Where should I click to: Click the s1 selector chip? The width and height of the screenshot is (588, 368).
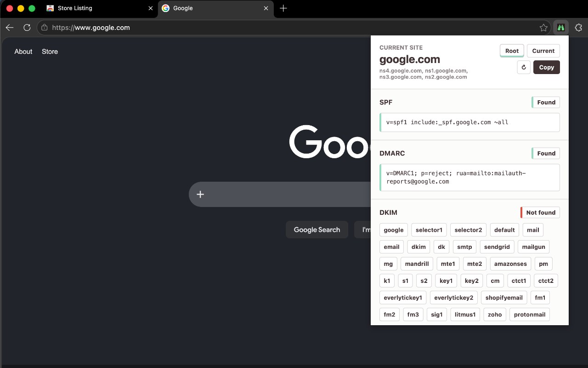pyautogui.click(x=405, y=281)
